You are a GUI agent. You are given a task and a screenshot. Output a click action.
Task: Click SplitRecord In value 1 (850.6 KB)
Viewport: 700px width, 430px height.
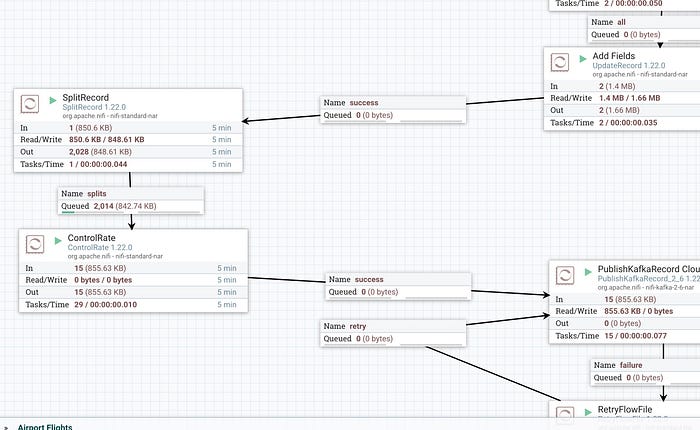[x=91, y=128]
